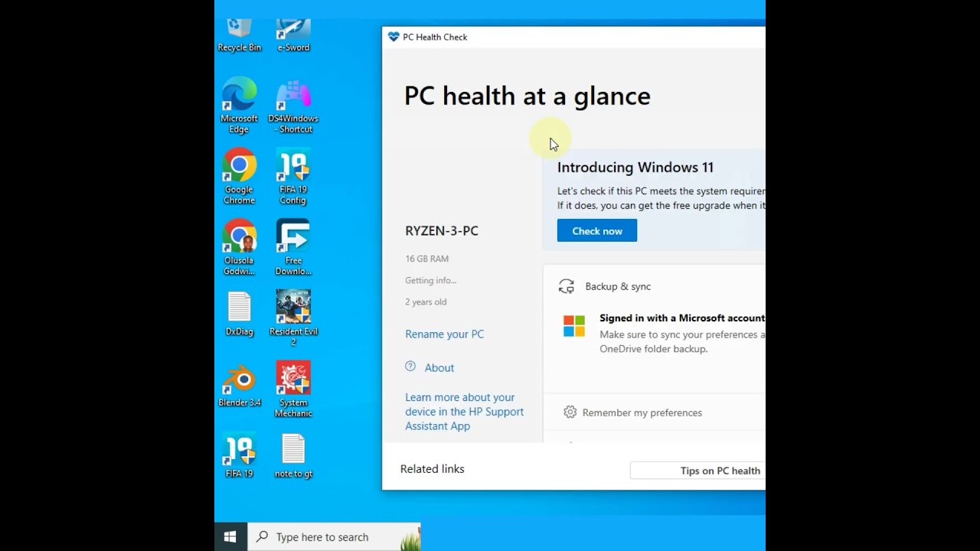Click in the Type here to search box

(x=334, y=537)
